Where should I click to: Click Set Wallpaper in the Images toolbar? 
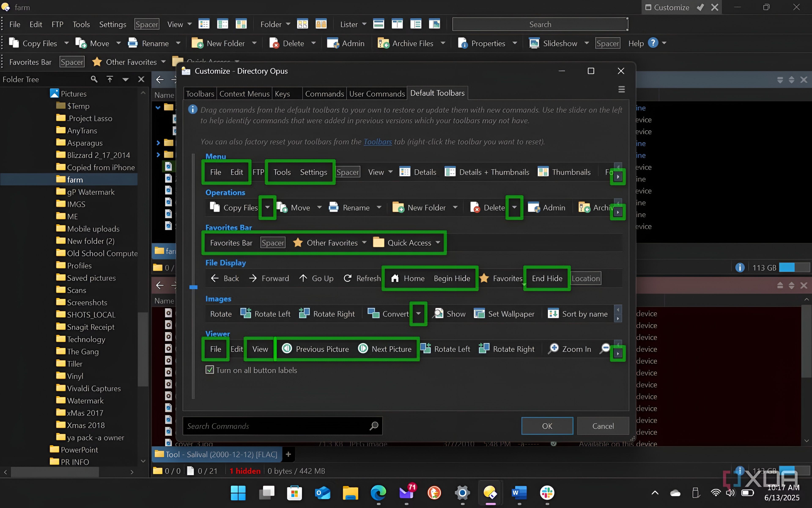504,313
